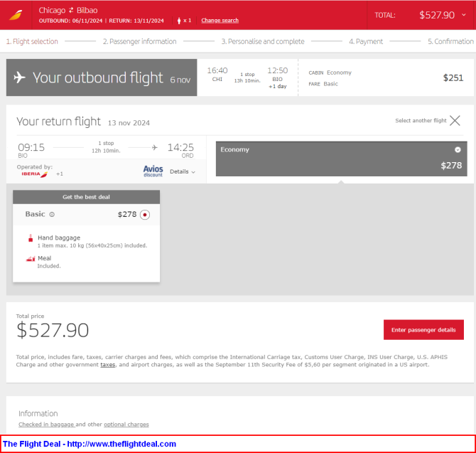Viewport: 476px width, 453px height.
Task: Click the meal icon in the Basic fare card
Action: (x=31, y=259)
